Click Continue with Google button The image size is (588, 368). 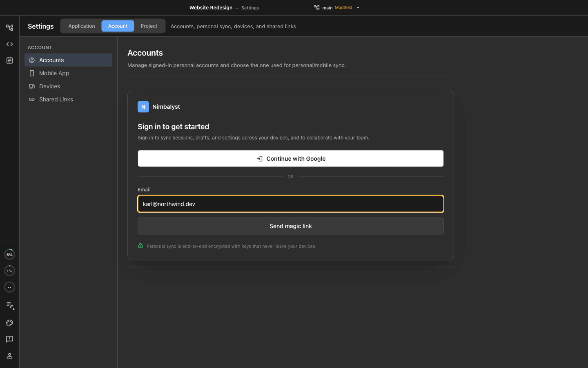click(x=291, y=159)
